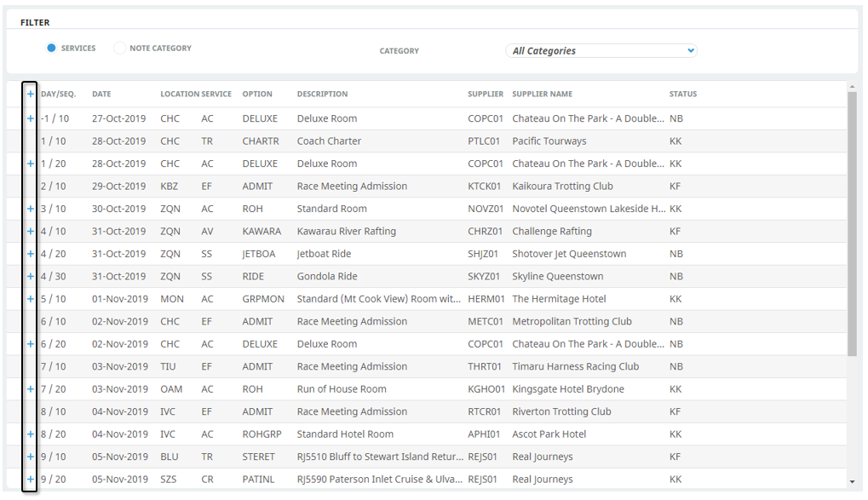The image size is (868, 500).
Task: Click the Status column header
Action: pos(682,95)
